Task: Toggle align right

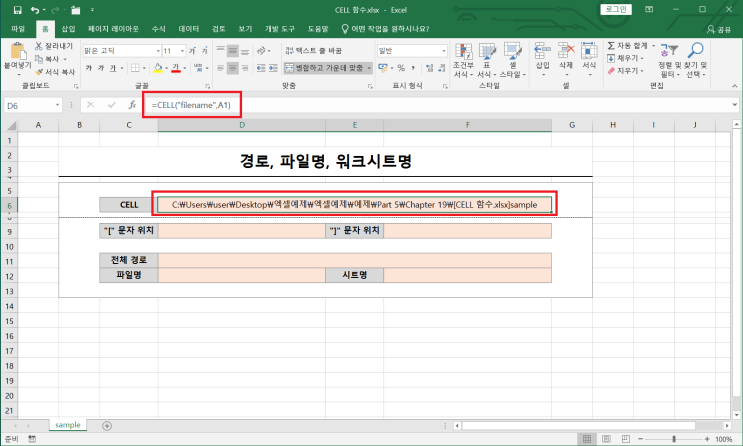Action: [x=245, y=68]
